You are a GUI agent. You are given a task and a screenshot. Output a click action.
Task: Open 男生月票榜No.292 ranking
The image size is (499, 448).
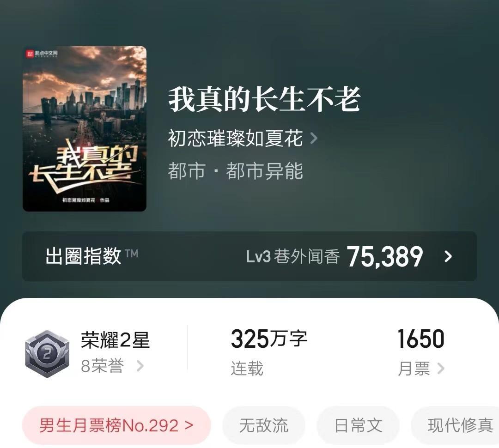click(116, 425)
